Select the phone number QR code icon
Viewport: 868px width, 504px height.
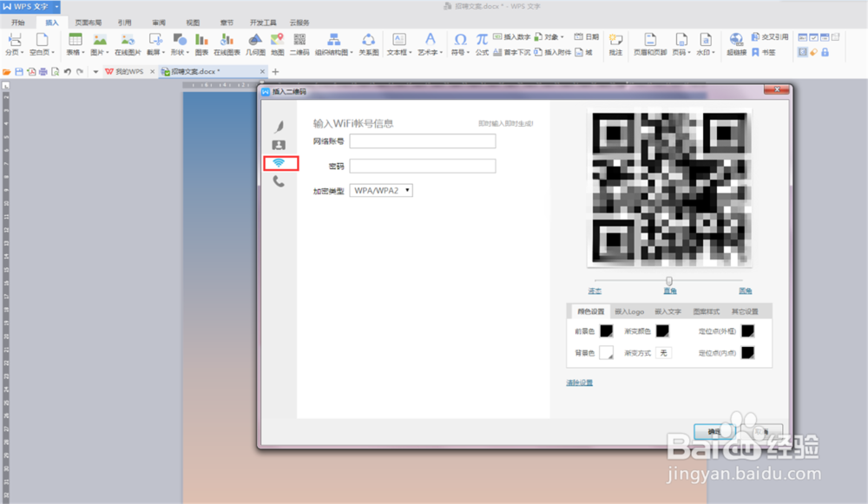[279, 181]
